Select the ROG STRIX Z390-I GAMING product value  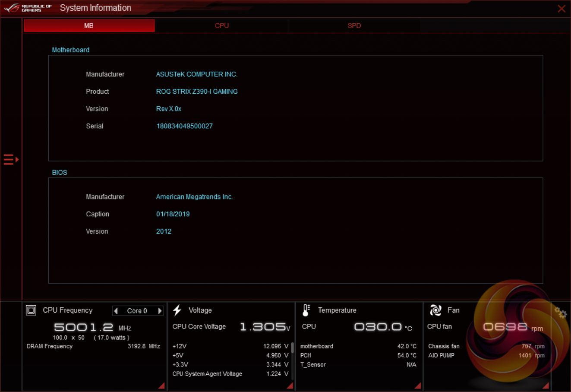[197, 92]
